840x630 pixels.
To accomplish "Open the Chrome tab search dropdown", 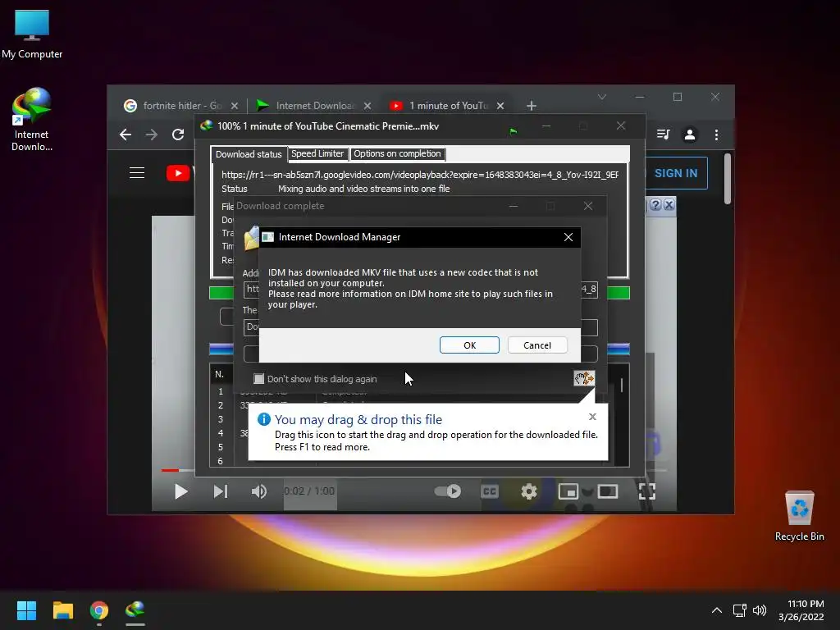I will pos(602,97).
